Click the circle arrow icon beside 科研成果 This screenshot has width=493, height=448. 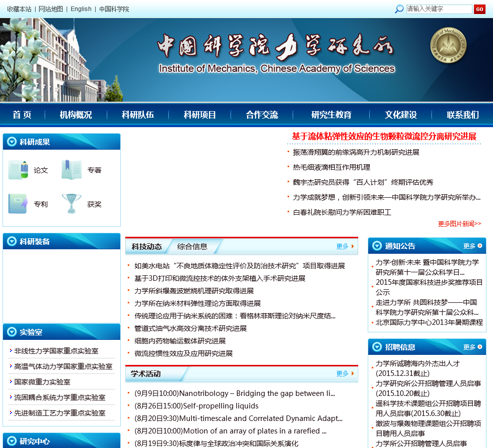[x=12, y=142]
